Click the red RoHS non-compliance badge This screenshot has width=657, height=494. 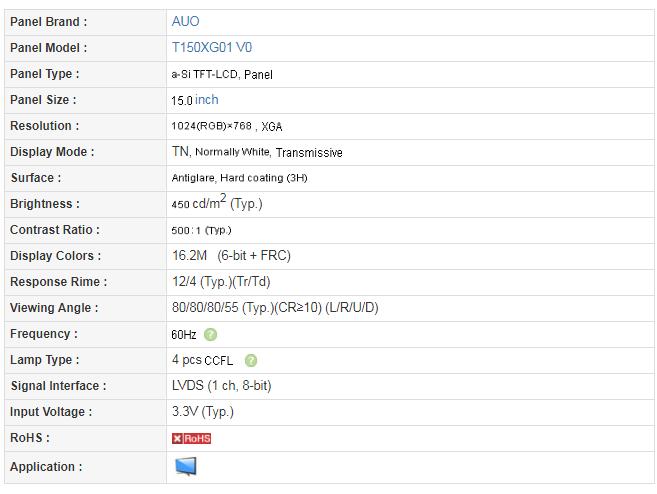pos(191,438)
